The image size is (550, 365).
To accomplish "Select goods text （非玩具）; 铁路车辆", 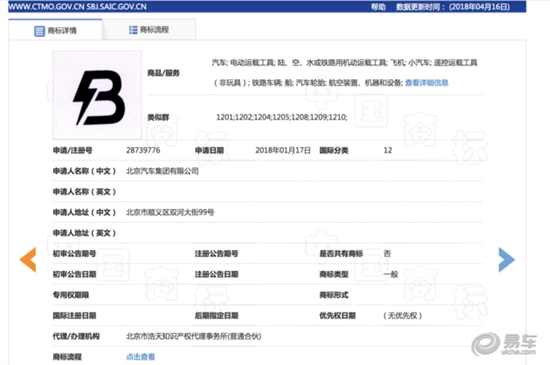I will tap(308, 83).
